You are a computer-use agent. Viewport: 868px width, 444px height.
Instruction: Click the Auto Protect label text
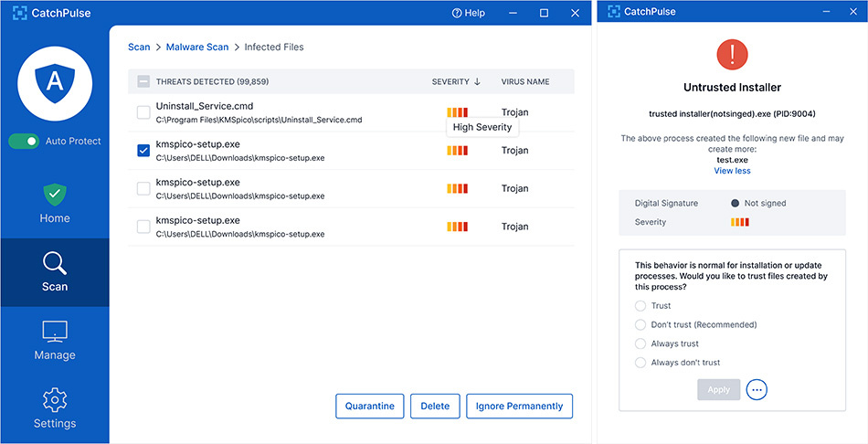73,142
